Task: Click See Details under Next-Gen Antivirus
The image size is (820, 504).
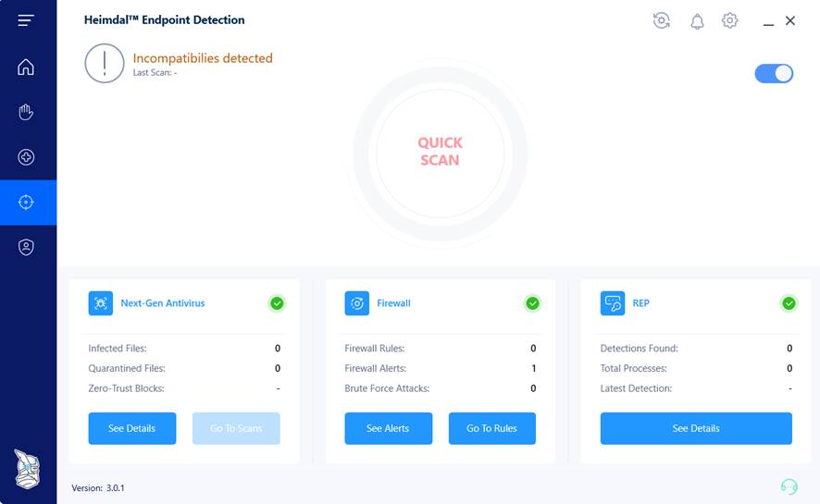Action: 131,428
